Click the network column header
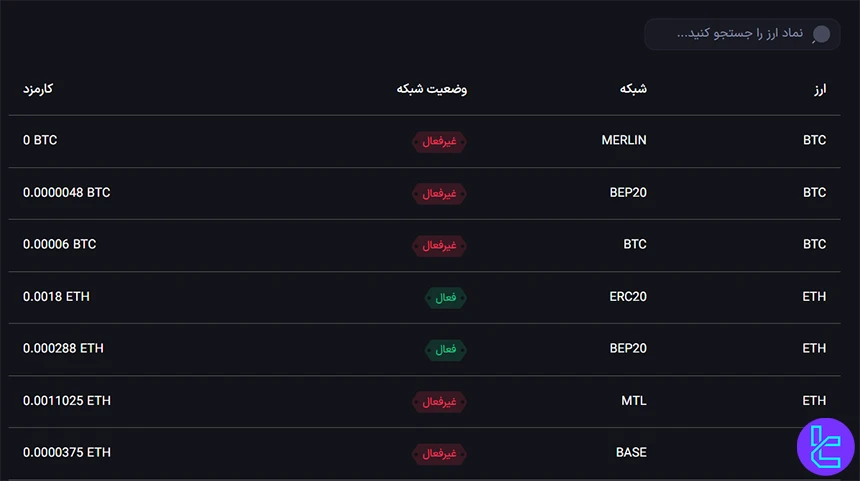The width and height of the screenshot is (860, 481). point(633,89)
